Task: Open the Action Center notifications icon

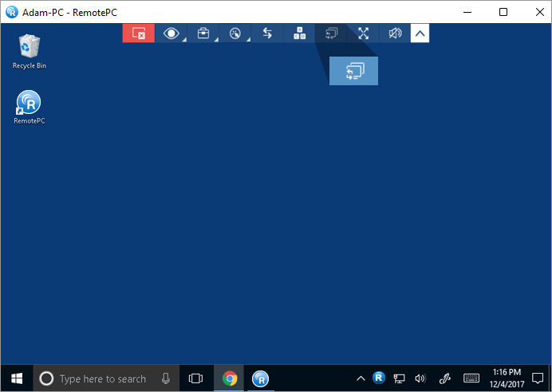Action: 535,378
